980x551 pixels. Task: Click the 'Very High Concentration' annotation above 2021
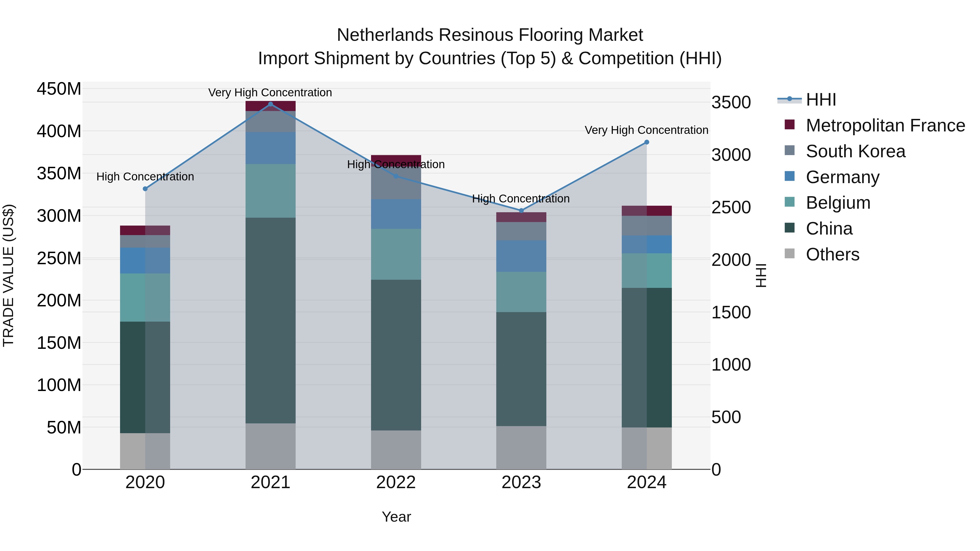pos(270,93)
